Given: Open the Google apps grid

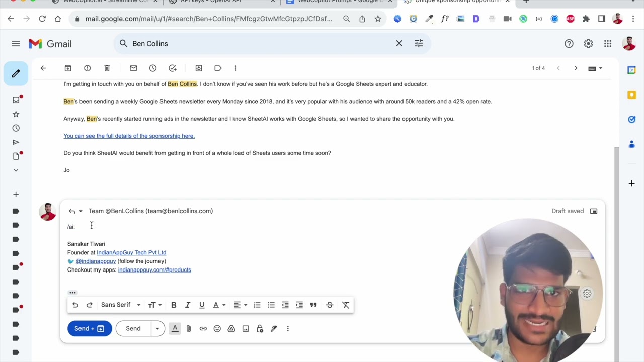Looking at the screenshot, I should [608, 44].
